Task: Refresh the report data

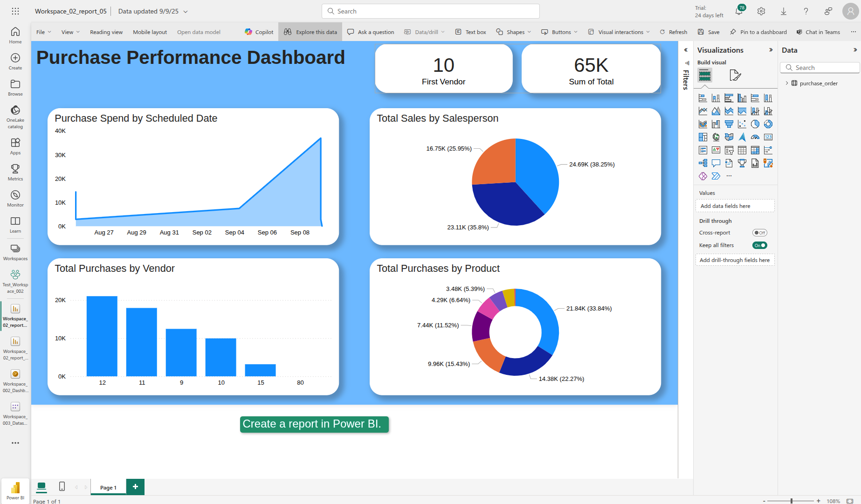Action: tap(673, 32)
